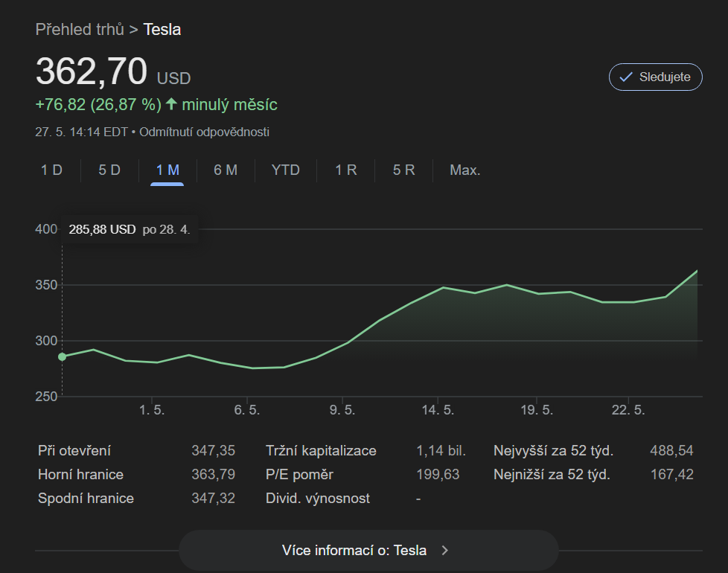This screenshot has height=573, width=728.
Task: Click the green data point on chart
Action: click(x=63, y=356)
